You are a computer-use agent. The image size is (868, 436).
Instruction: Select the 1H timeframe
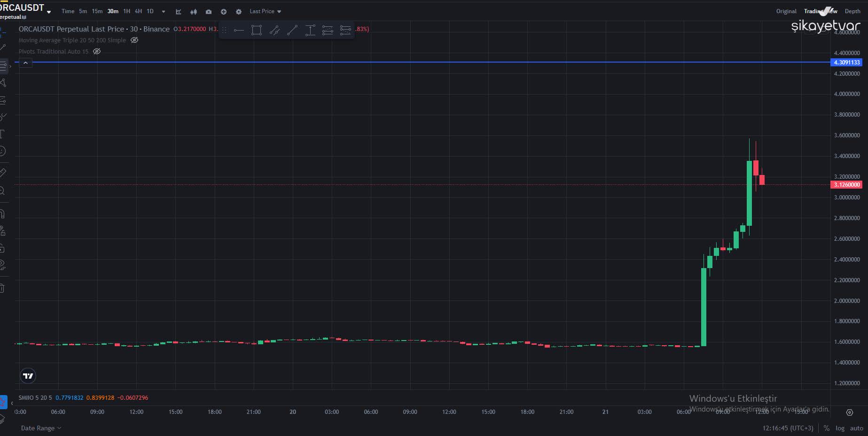click(126, 11)
